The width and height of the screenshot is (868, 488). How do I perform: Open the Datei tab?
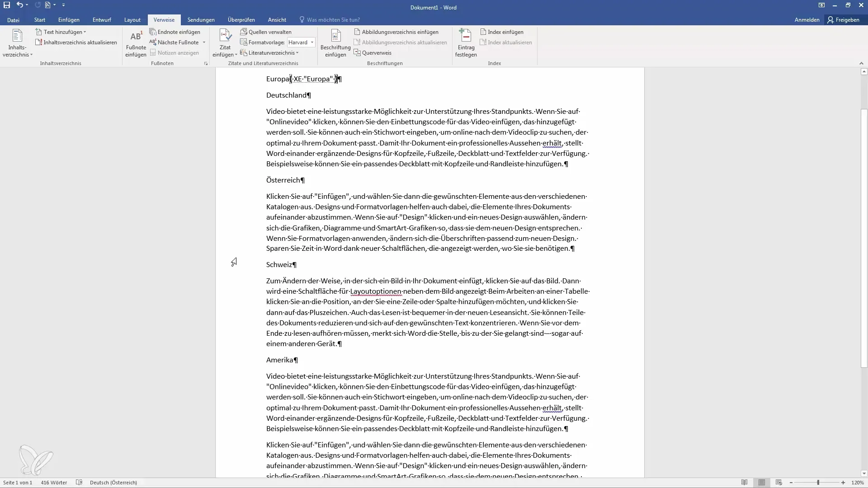pos(13,20)
